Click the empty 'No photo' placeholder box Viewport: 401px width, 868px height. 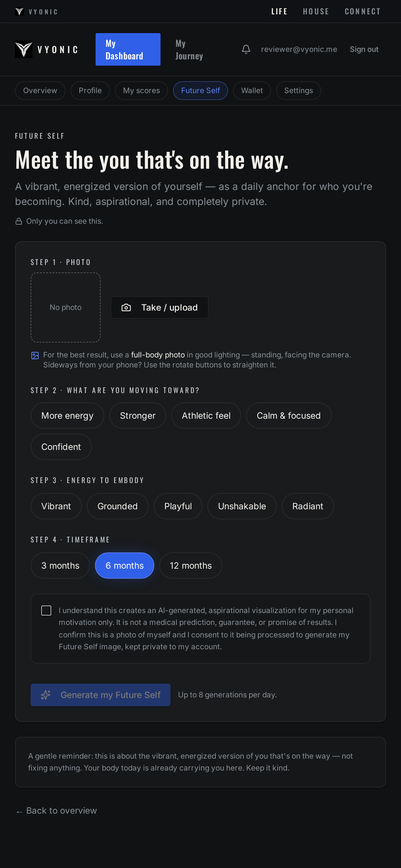(66, 307)
